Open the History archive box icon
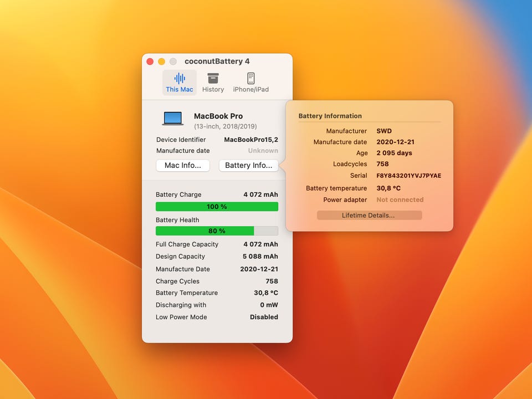Screen dimensions: 532x399 pos(213,78)
